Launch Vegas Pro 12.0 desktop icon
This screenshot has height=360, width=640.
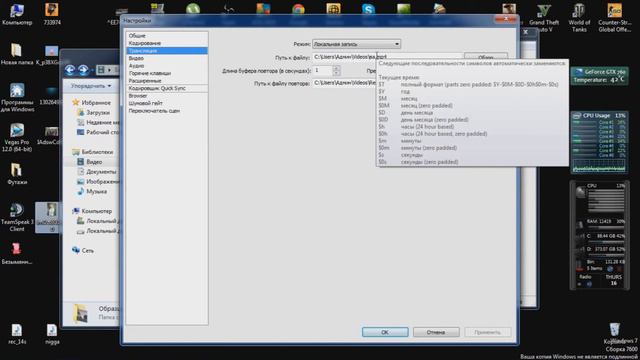[17, 137]
